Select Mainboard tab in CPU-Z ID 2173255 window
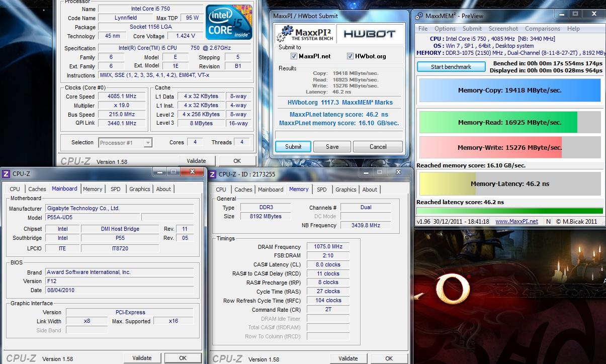The width and height of the screenshot is (606, 364). (x=271, y=190)
